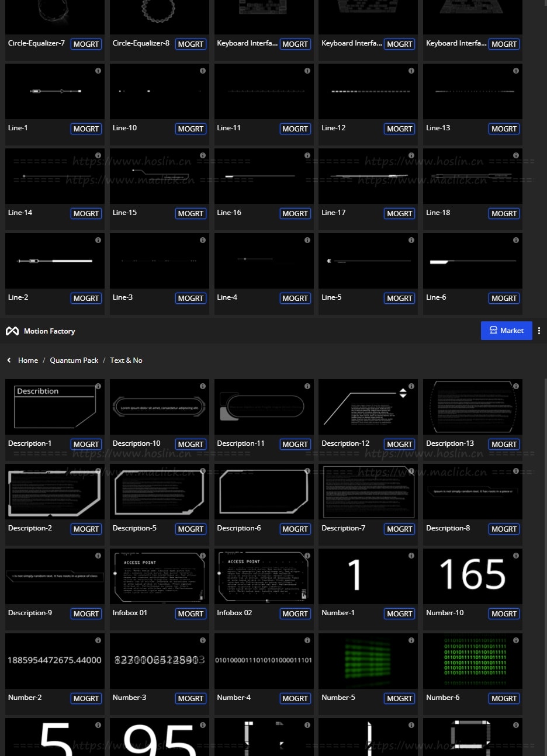Click MOGRT button for Description-1

tap(86, 444)
